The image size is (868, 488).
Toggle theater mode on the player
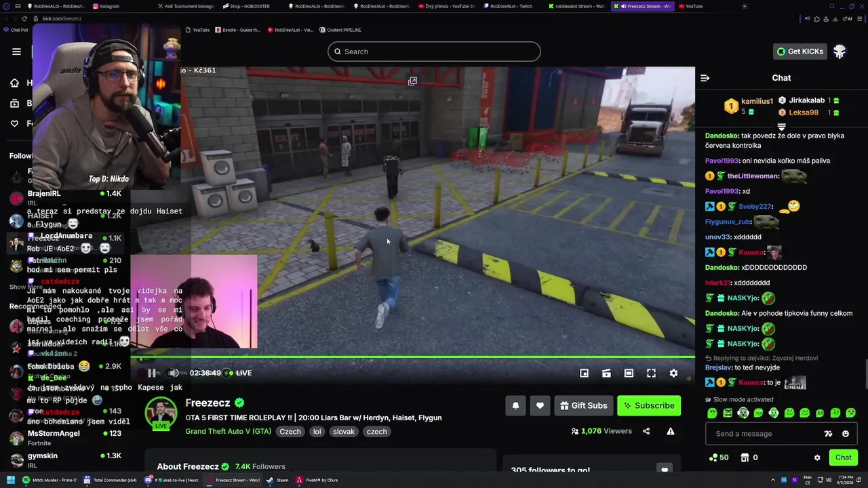click(x=629, y=373)
